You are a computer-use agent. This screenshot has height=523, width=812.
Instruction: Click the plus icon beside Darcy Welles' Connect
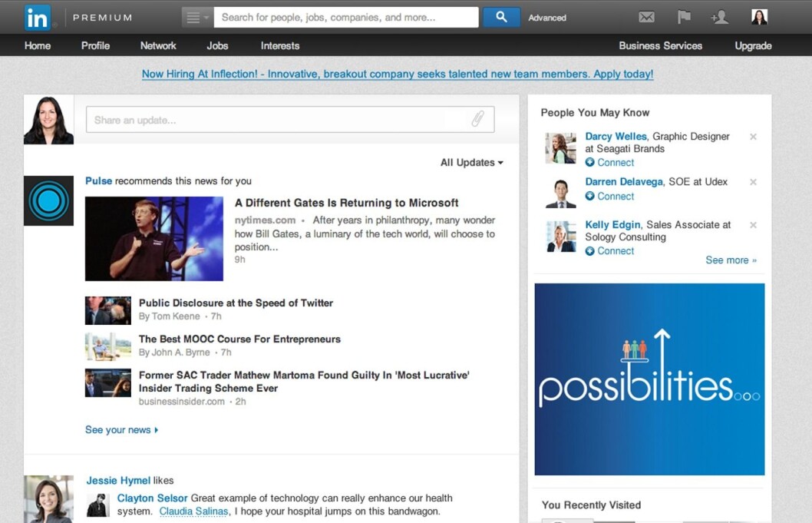coord(590,162)
